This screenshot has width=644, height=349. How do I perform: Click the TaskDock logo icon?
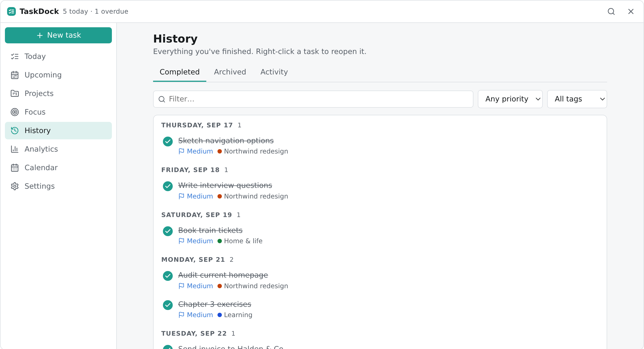[x=11, y=11]
